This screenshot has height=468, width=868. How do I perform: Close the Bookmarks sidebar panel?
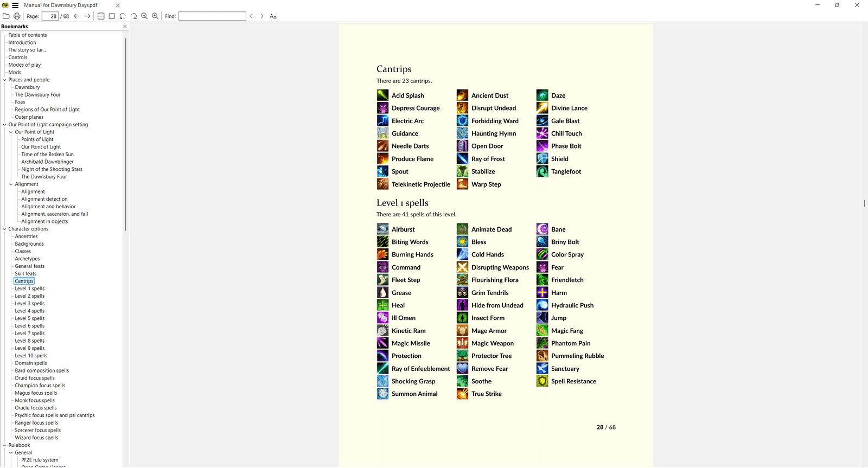pyautogui.click(x=125, y=27)
